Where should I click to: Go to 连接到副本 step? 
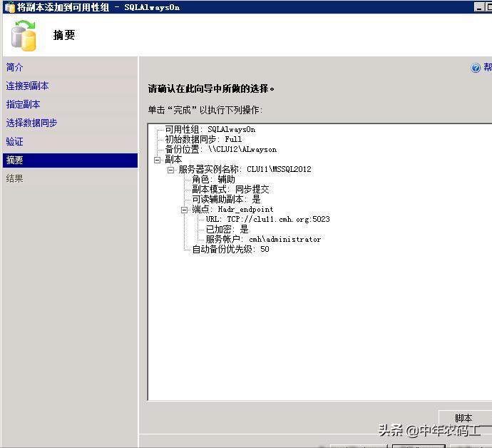[27, 86]
